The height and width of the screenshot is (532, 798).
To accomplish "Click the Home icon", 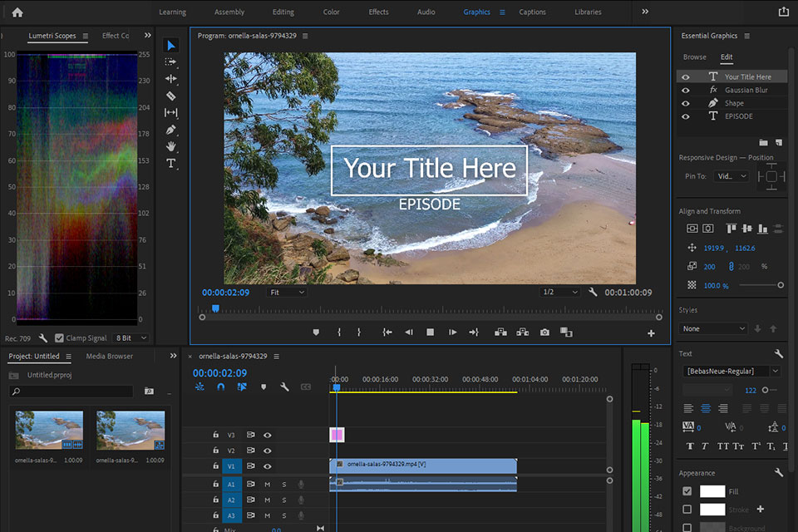I will (x=17, y=12).
